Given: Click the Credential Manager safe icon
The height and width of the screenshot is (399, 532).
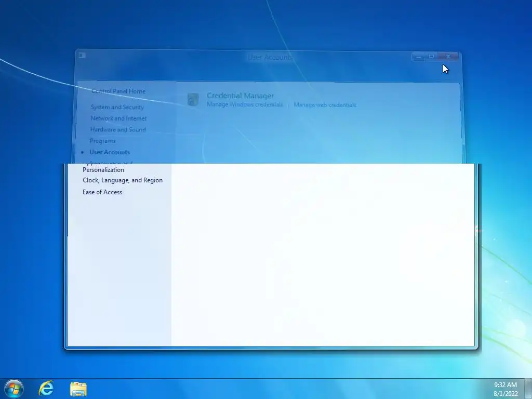Looking at the screenshot, I should pos(193,99).
